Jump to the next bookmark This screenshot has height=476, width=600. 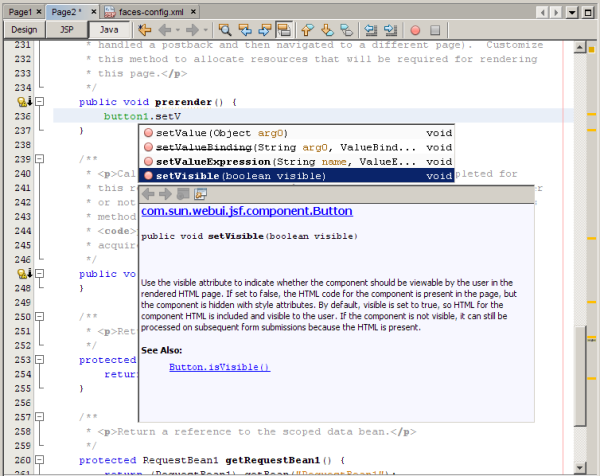(x=327, y=30)
